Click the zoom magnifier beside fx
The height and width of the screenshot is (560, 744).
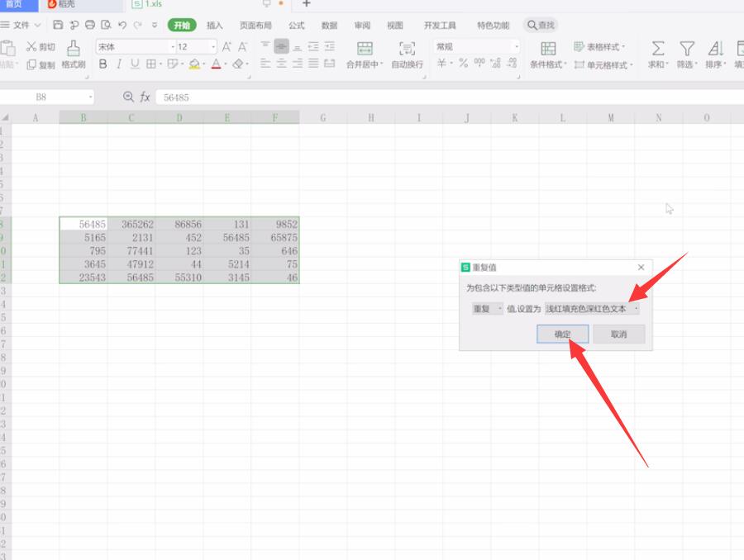128,97
